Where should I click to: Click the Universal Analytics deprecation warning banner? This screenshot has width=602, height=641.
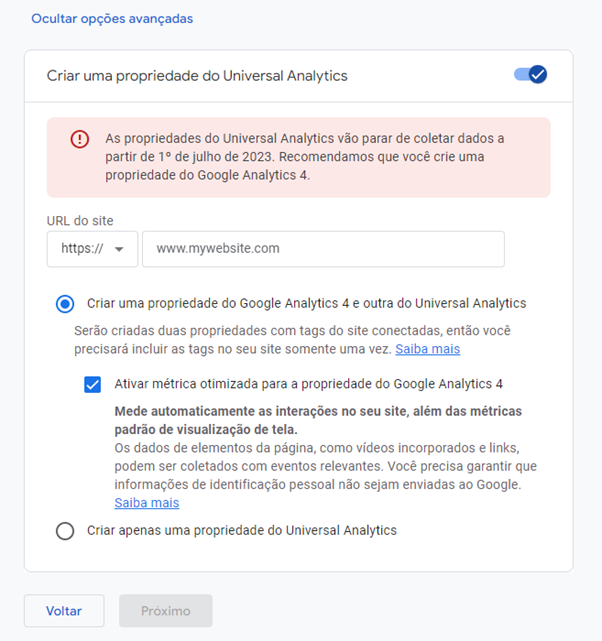pyautogui.click(x=299, y=157)
